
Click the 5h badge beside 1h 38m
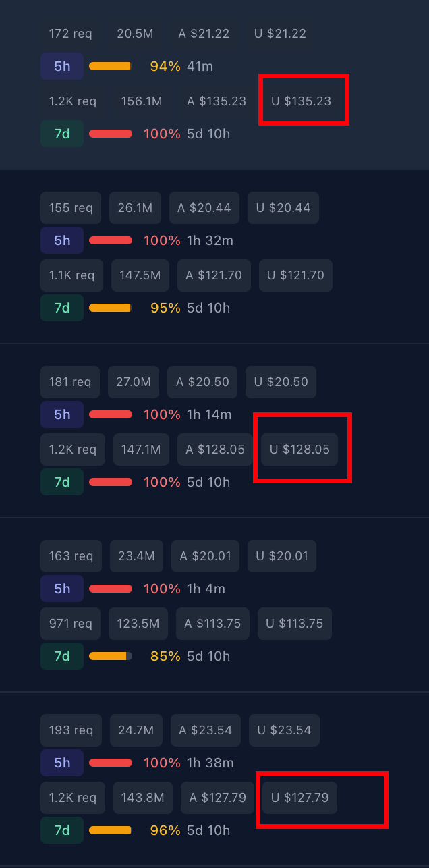coord(62,763)
